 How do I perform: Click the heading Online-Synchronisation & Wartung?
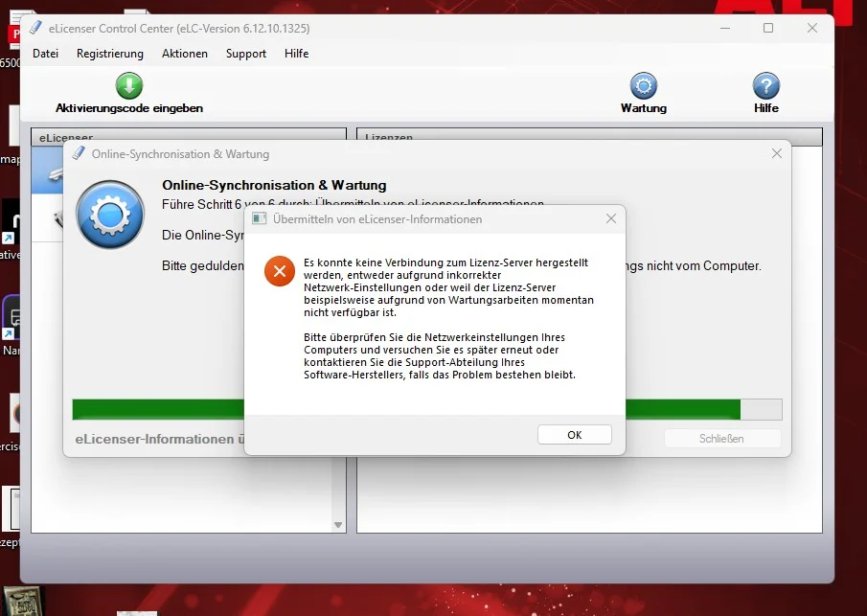click(274, 185)
